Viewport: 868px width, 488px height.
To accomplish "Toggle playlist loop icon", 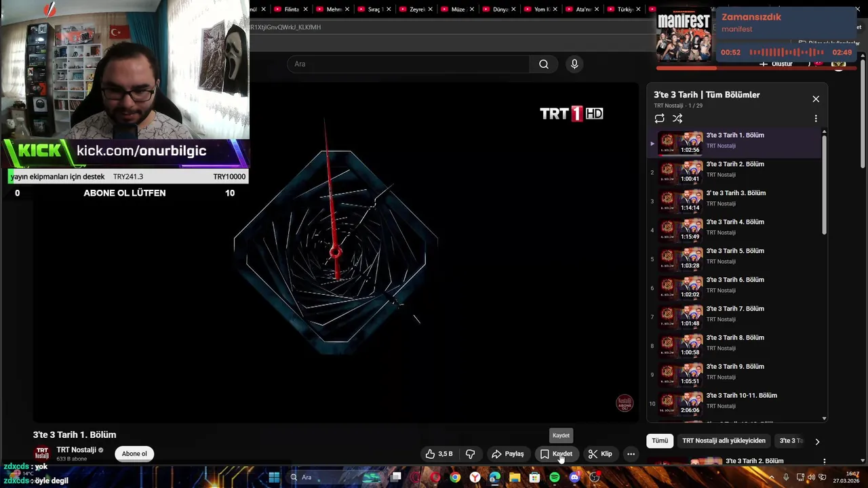I will pyautogui.click(x=659, y=119).
